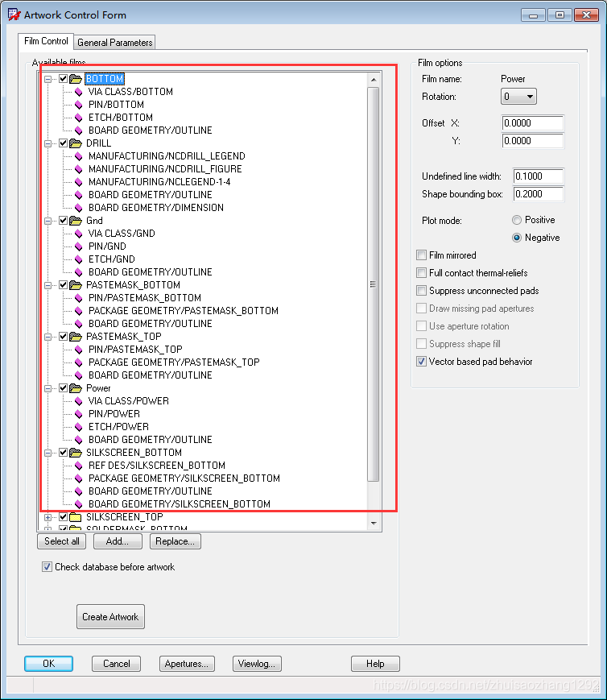The height and width of the screenshot is (700, 607).
Task: Click the Power film folder icon
Action: tap(76, 388)
